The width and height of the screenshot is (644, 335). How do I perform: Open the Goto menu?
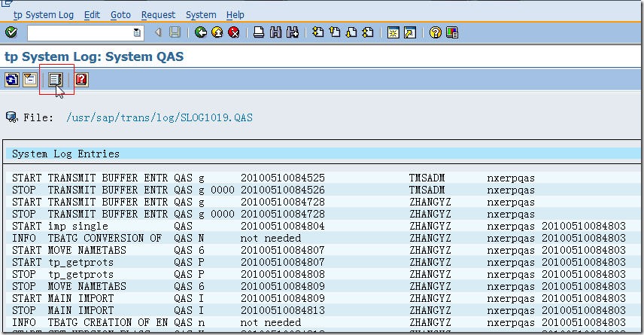click(120, 14)
